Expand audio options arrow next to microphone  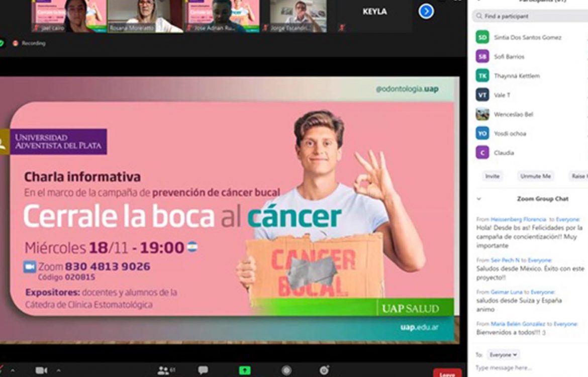[13, 370]
